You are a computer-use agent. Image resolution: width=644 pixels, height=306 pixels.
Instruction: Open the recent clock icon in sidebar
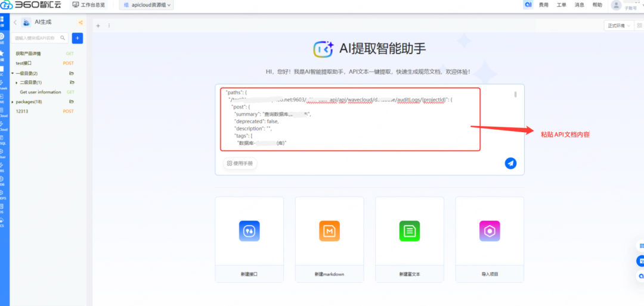pos(2,38)
